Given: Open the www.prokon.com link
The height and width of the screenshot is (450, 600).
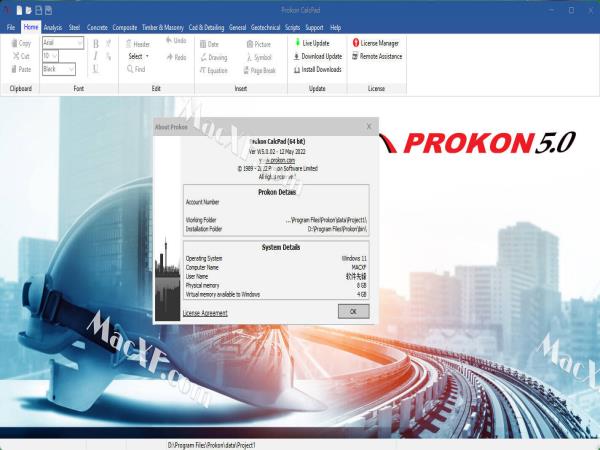Looking at the screenshot, I should pos(277,160).
